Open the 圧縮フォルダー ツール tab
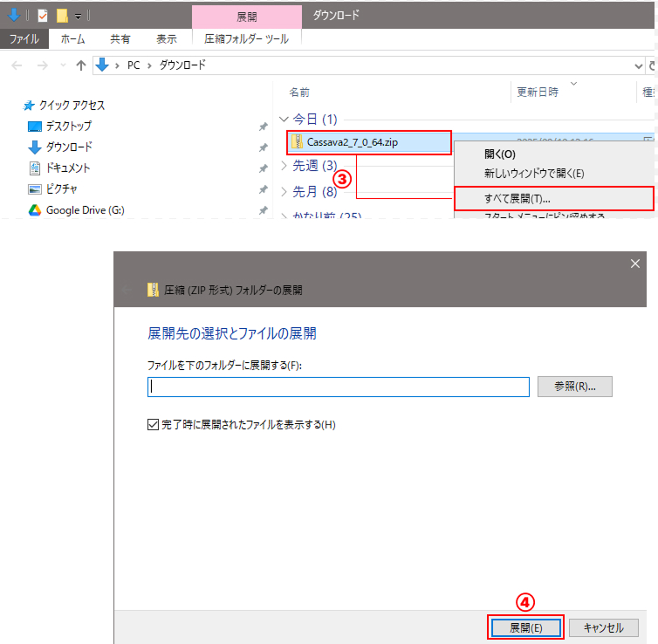658x644 pixels. [x=246, y=38]
